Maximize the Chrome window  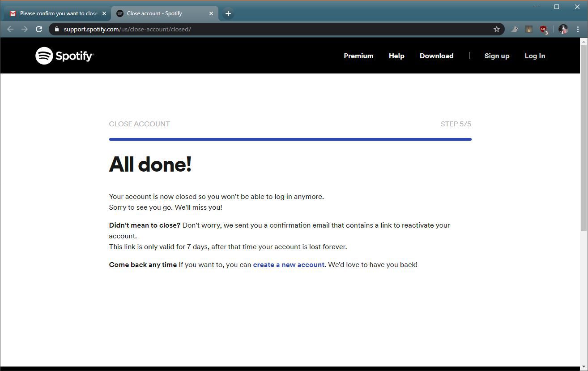(557, 7)
